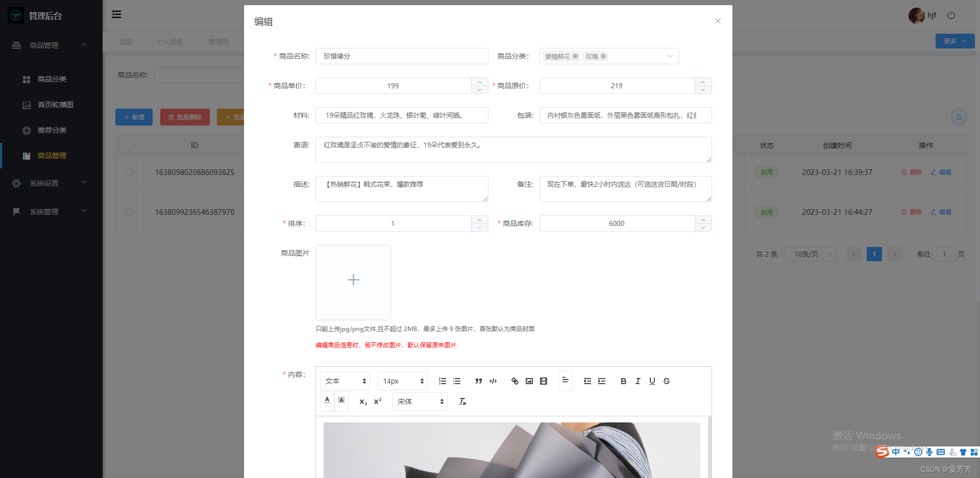Click into the 商品名称 field in the dialog

(402, 56)
